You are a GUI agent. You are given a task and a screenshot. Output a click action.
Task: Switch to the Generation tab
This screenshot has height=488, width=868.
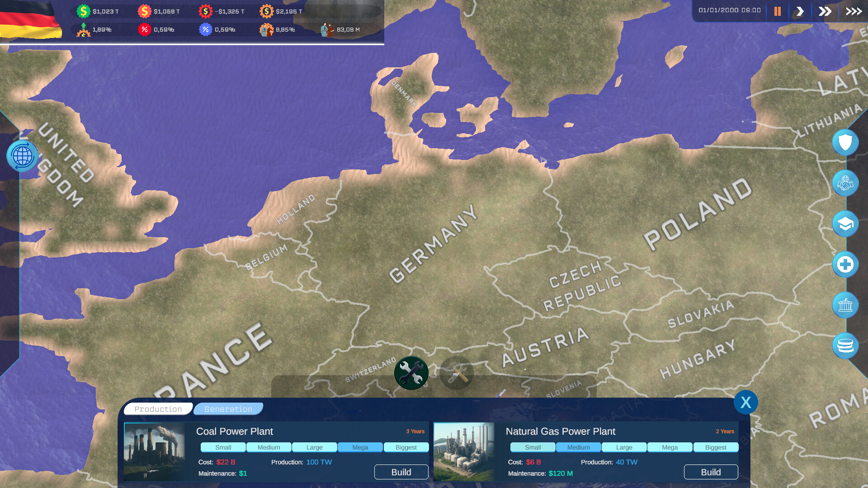(228, 408)
